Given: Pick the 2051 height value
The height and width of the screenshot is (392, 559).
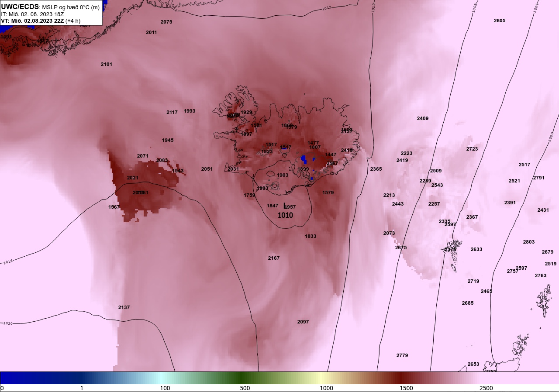Looking at the screenshot, I should [207, 169].
